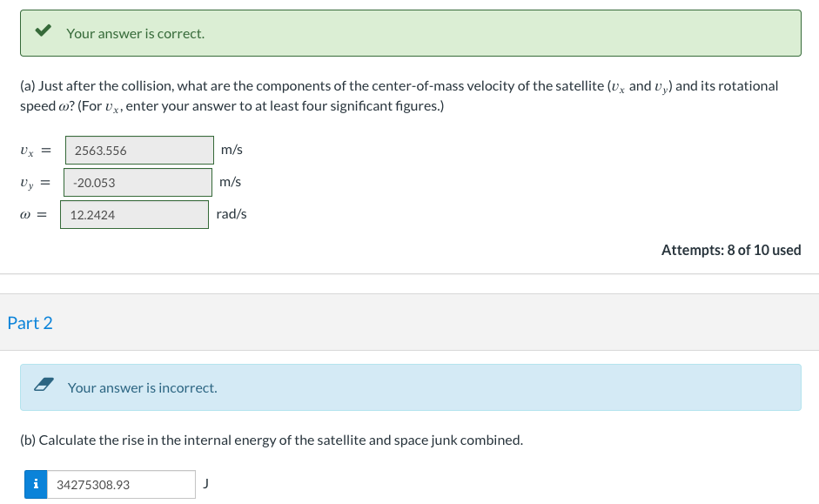Click the J unit label

click(206, 483)
